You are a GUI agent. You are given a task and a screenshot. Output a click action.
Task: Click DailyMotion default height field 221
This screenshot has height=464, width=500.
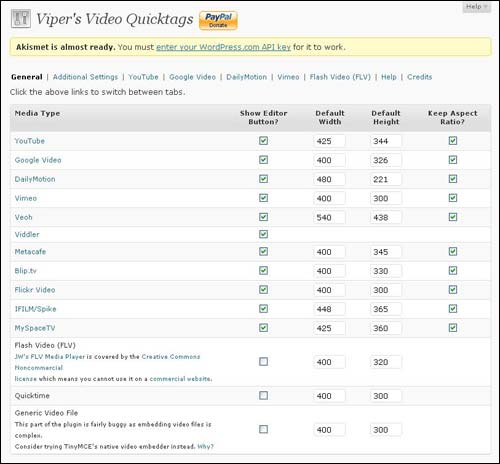point(386,179)
